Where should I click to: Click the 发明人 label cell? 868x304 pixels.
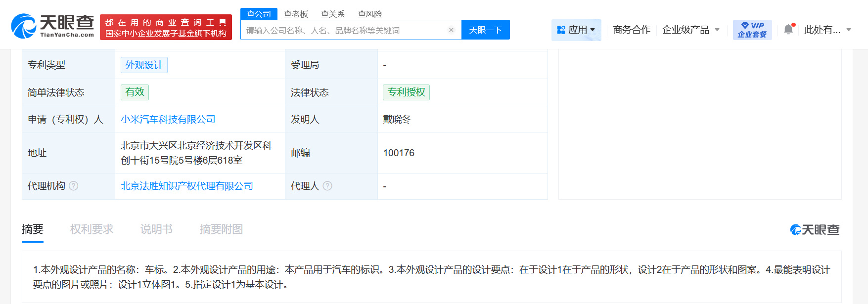pos(331,119)
